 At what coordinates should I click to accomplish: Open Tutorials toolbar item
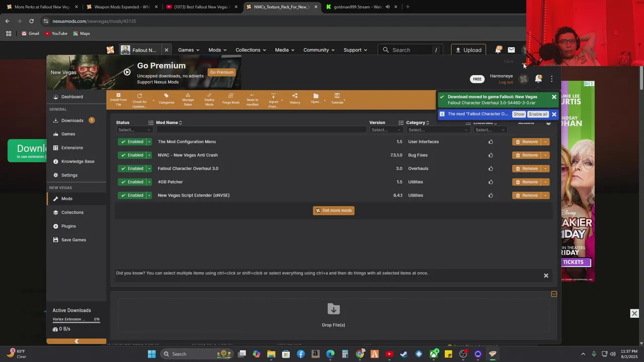click(x=337, y=99)
